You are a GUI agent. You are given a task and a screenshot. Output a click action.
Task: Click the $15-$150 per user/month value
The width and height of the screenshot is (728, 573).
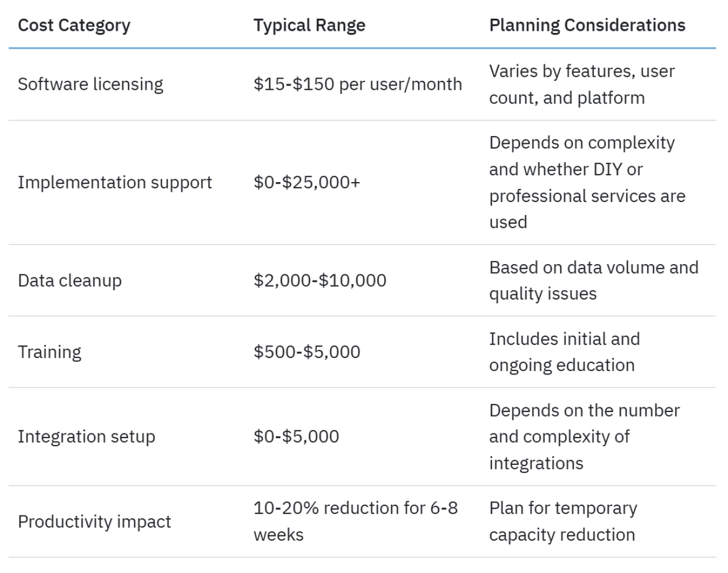358,84
